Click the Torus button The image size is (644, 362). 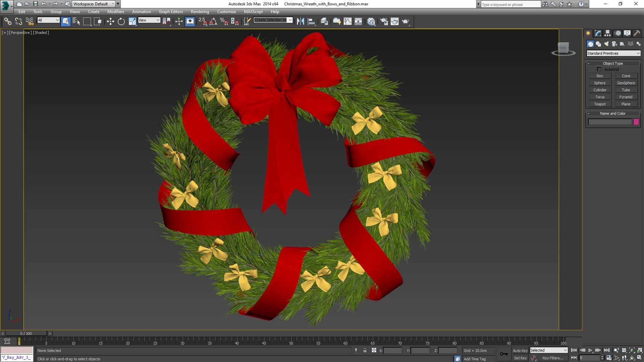[600, 97]
